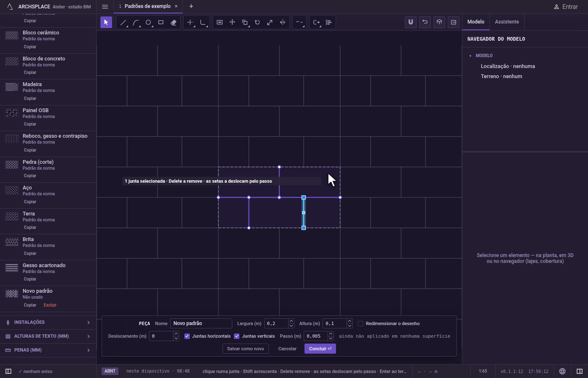The width and height of the screenshot is (588, 378).
Task: Open the 3D view cube icon
Action: [x=439, y=22]
